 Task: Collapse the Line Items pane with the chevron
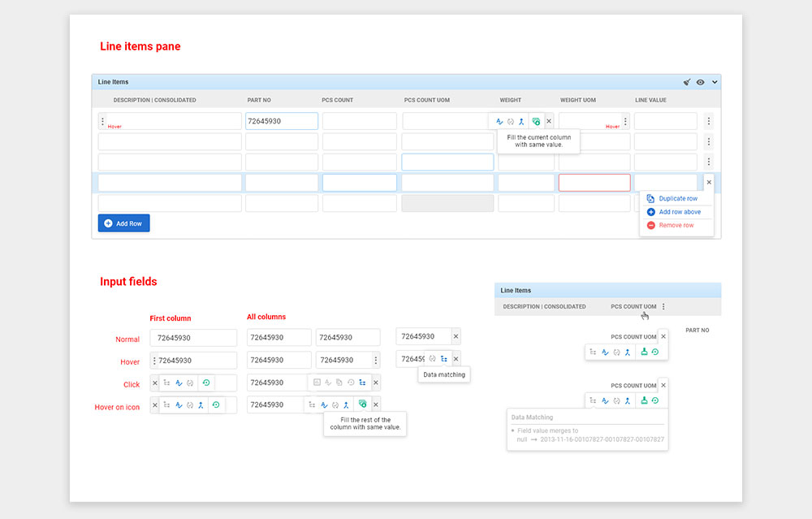[715, 82]
